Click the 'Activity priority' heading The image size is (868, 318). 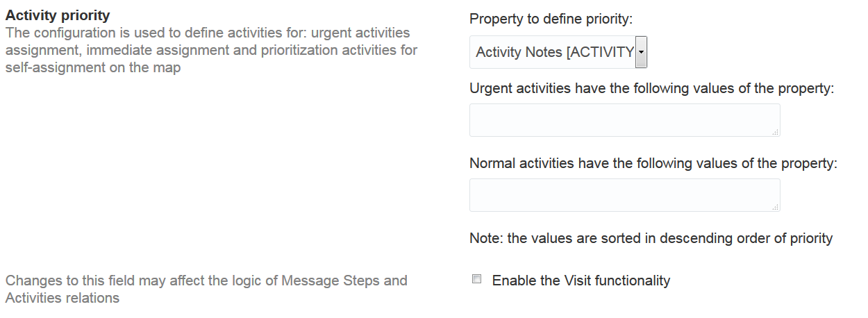click(58, 15)
